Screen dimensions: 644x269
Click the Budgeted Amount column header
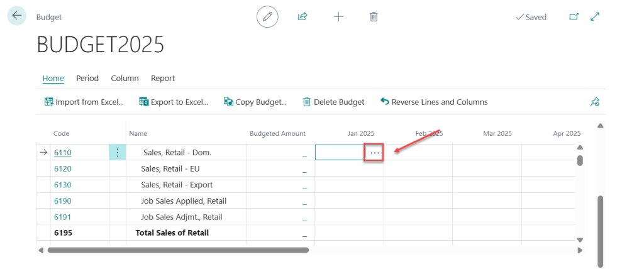pos(277,133)
